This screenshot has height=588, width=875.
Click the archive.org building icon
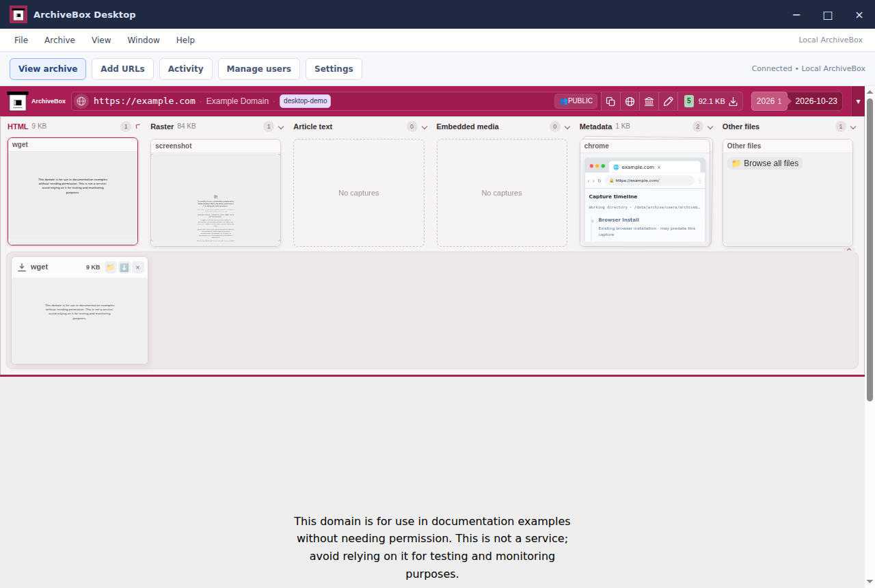pos(649,101)
